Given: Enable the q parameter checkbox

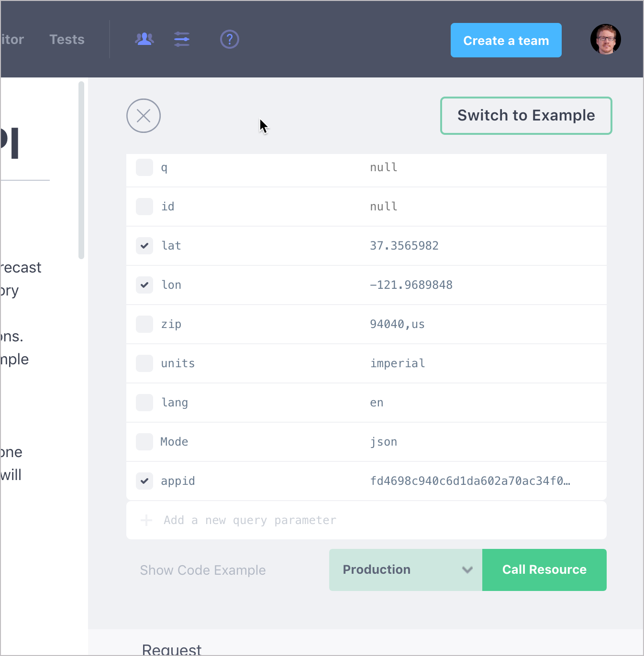Looking at the screenshot, I should 144,167.
